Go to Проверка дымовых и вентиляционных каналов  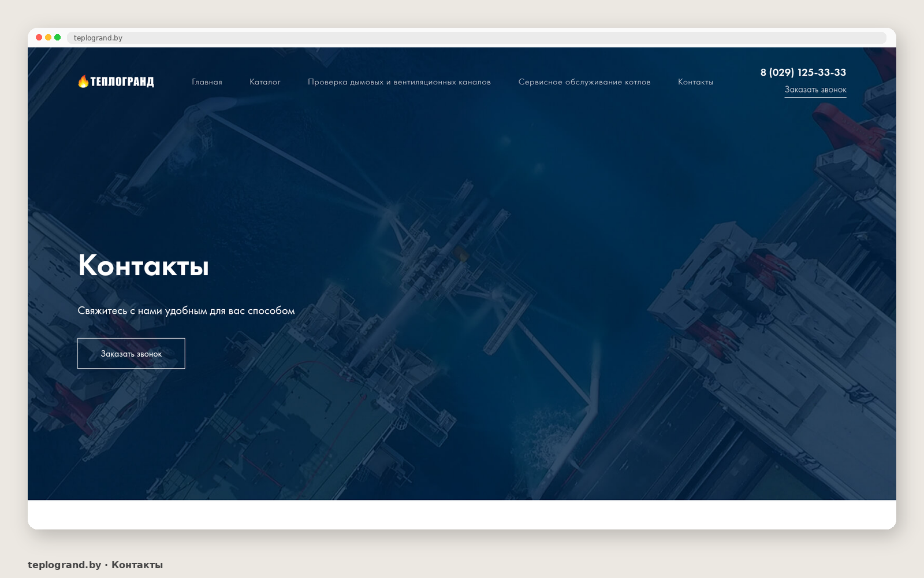[x=399, y=82]
